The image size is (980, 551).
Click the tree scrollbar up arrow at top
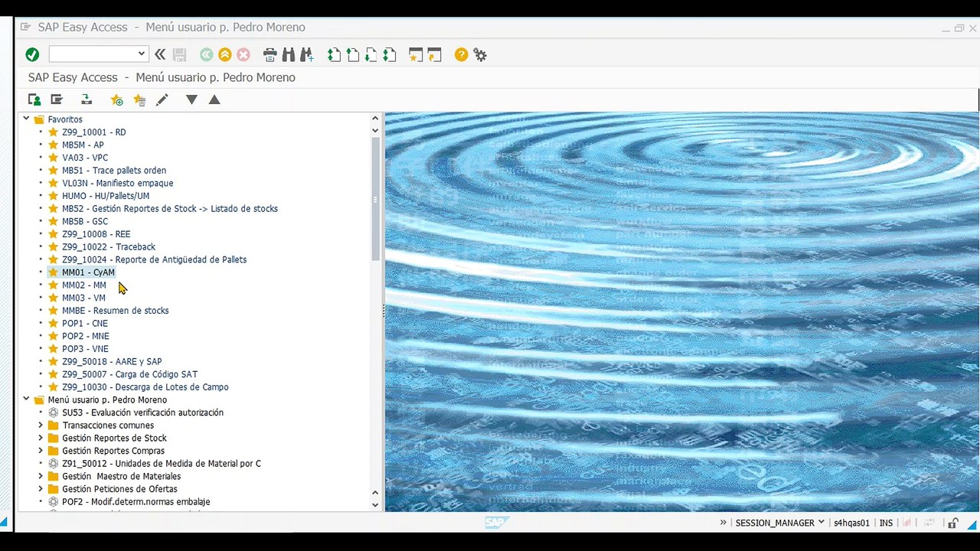pos(375,119)
